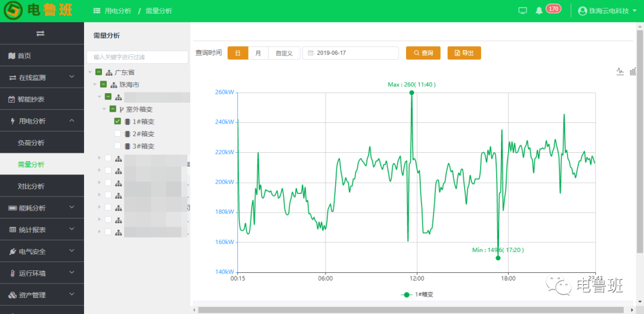Switch chart to line view icon
Viewport: 644px width, 314px height.
coord(620,71)
